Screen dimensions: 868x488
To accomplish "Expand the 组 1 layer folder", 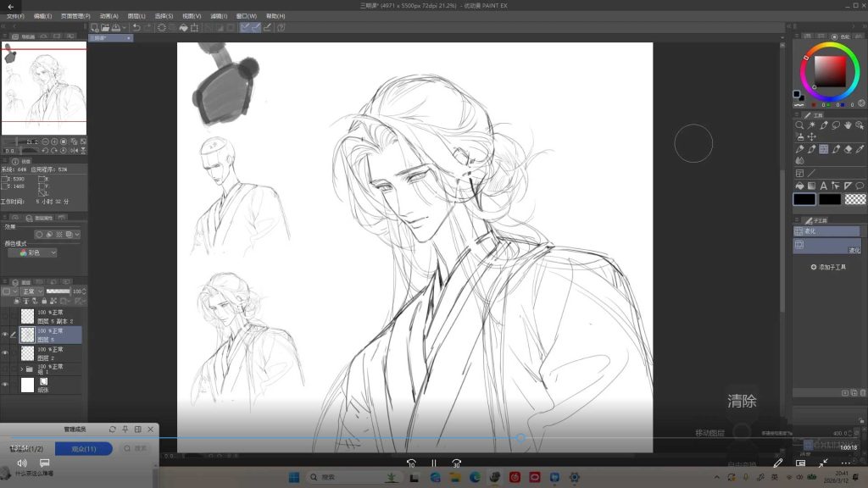I will 21,369.
